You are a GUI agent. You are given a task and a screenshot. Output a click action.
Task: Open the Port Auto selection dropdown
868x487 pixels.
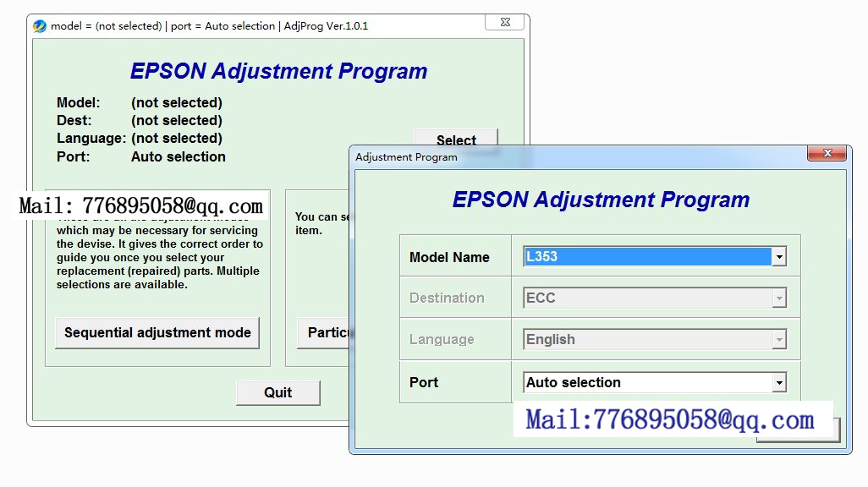pyautogui.click(x=779, y=382)
